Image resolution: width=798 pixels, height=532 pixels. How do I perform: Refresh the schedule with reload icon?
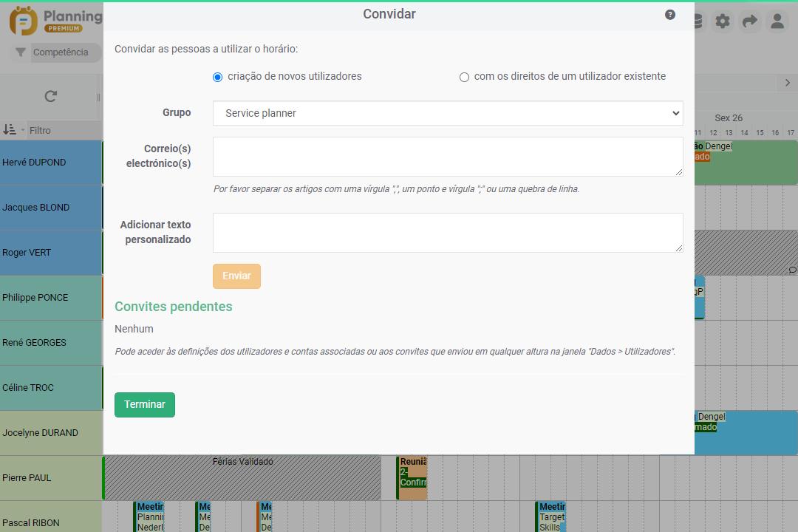tap(50, 96)
